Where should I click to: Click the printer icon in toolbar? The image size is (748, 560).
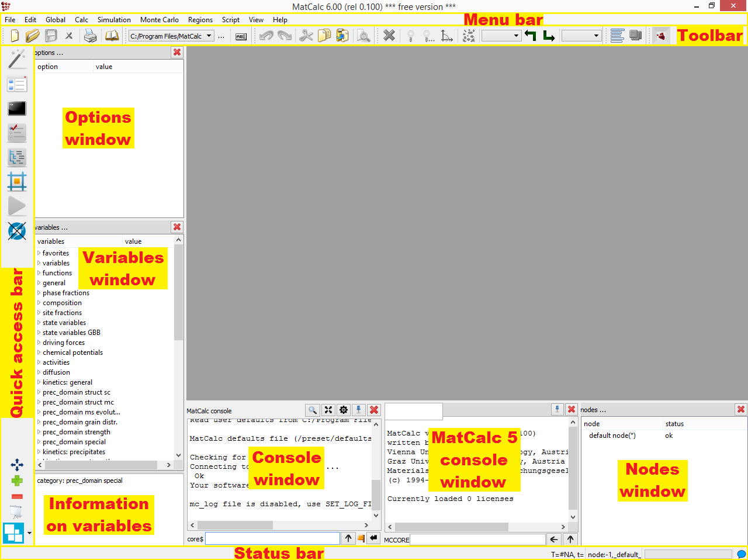click(x=90, y=36)
